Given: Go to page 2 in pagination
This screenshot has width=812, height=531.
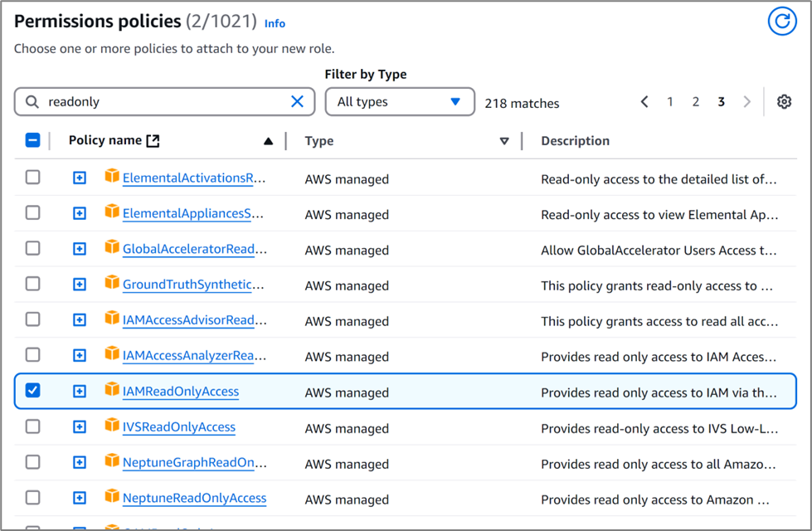Looking at the screenshot, I should tap(695, 101).
